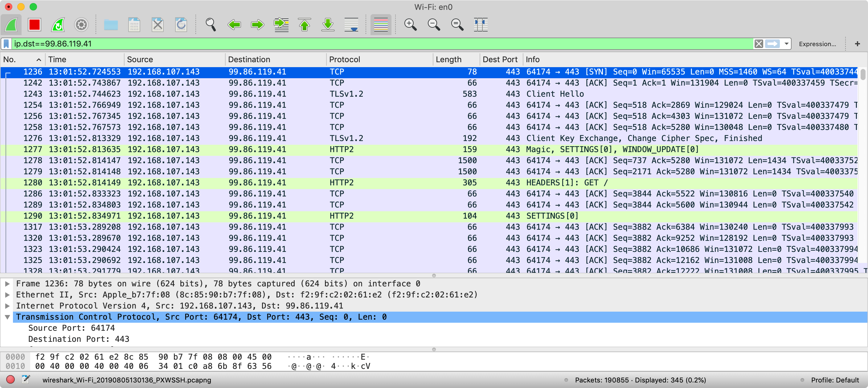This screenshot has width=868, height=388.
Task: Stop the running packet capture
Action: click(35, 25)
